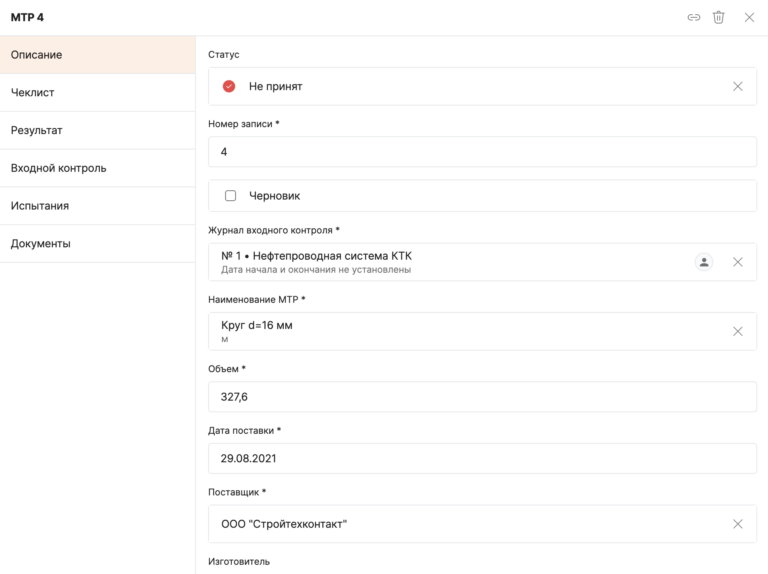Screen dimensions: 768x574
Task: Open the Статус dropdown
Action: tap(470, 86)
